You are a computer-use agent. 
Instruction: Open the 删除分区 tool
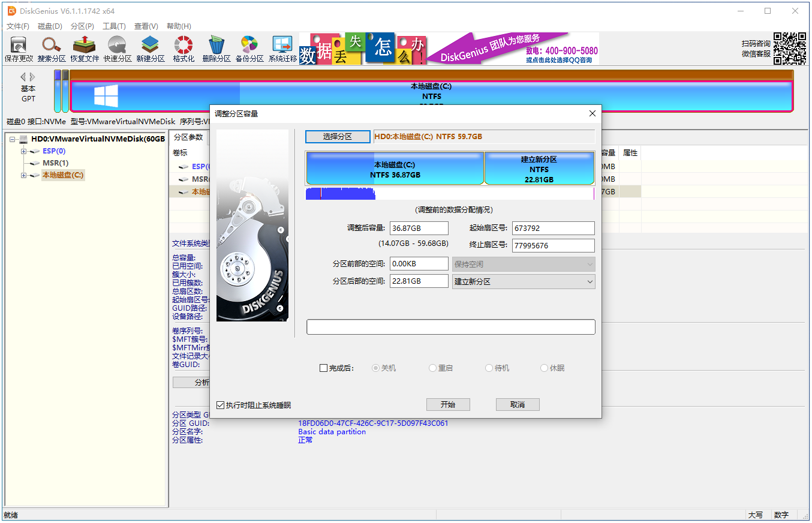216,48
